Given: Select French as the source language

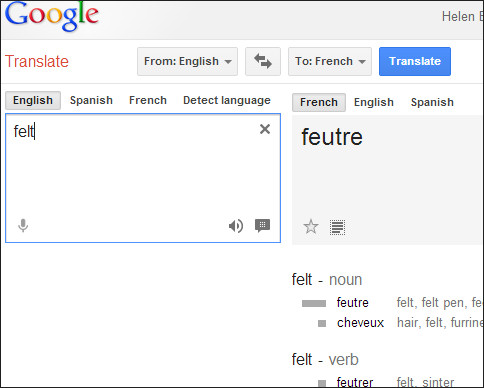Looking at the screenshot, I should coord(148,100).
